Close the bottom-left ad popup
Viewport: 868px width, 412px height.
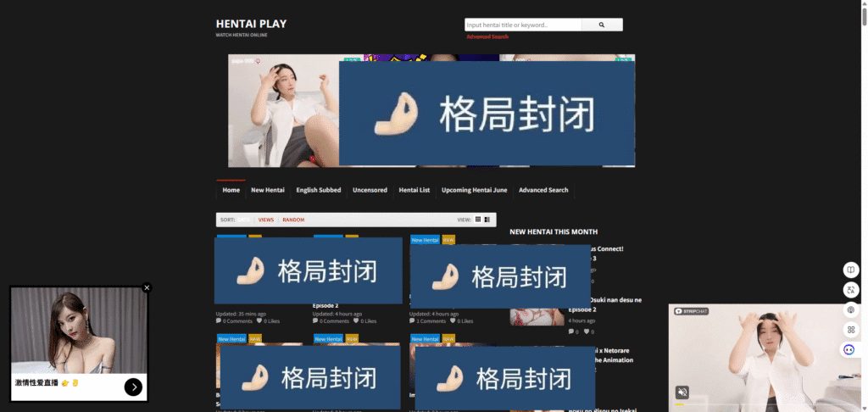coord(146,288)
